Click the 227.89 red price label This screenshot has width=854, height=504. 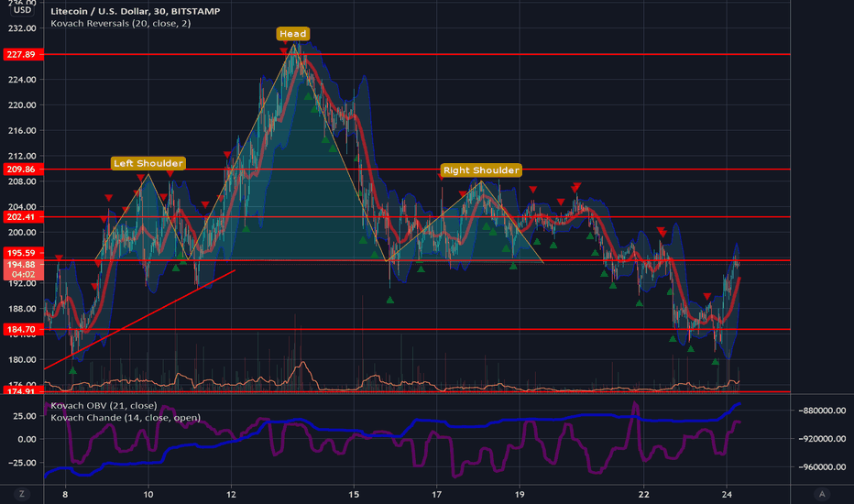point(21,54)
